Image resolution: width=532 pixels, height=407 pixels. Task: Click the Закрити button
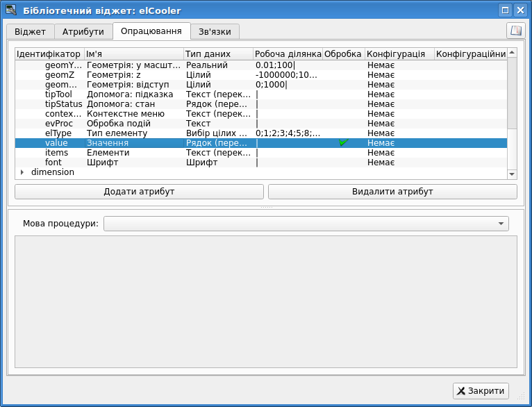coord(481,391)
